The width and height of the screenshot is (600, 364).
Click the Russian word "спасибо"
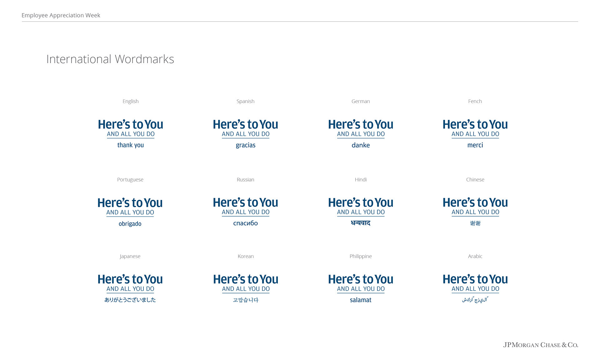tap(246, 223)
